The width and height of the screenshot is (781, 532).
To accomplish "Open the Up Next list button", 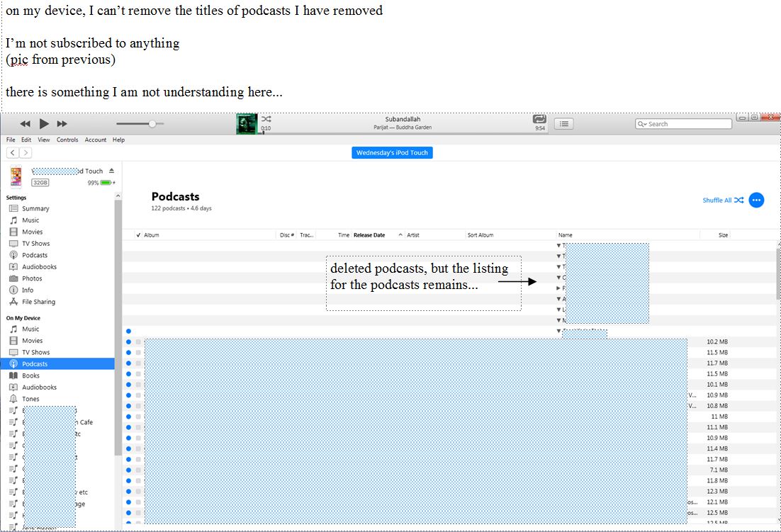I will 564,123.
